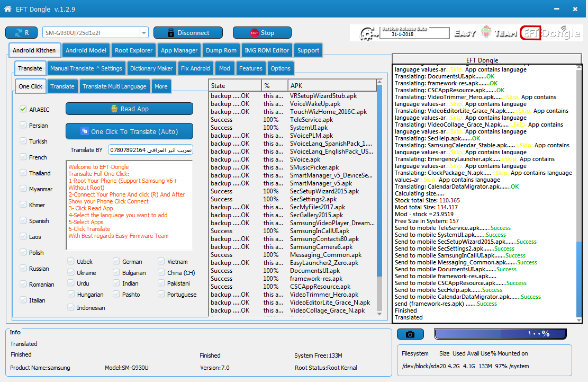Enable the Turkish language checkbox
The width and height of the screenshot is (588, 382).
coord(23,141)
